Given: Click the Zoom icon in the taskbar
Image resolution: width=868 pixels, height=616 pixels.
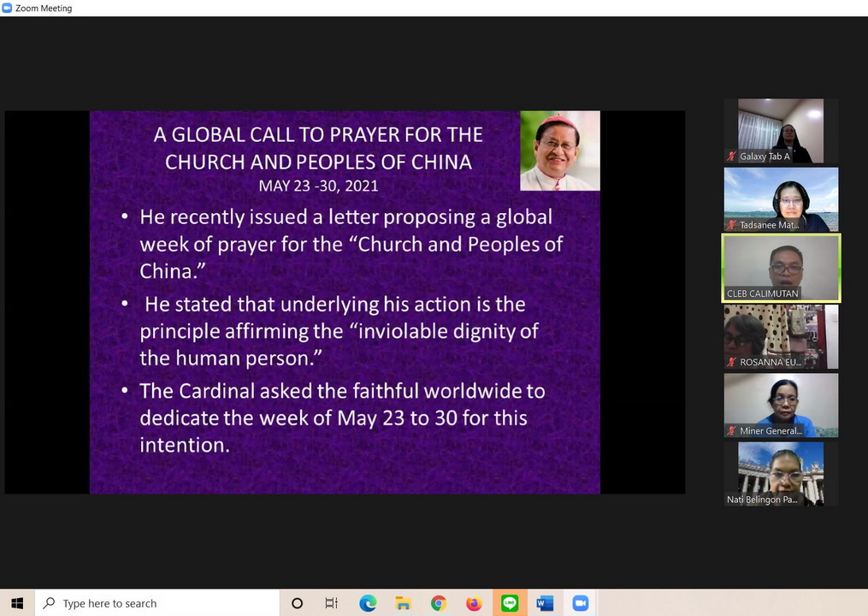Looking at the screenshot, I should point(581,603).
